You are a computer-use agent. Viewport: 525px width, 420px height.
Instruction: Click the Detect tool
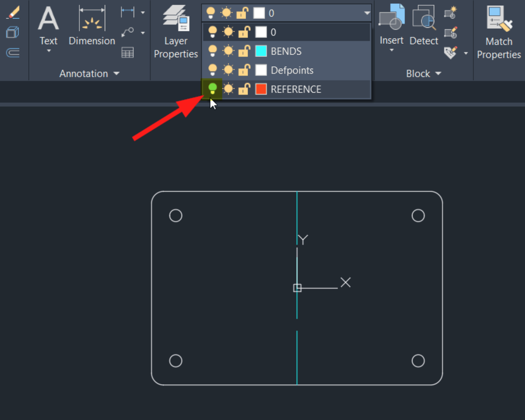pyautogui.click(x=424, y=20)
